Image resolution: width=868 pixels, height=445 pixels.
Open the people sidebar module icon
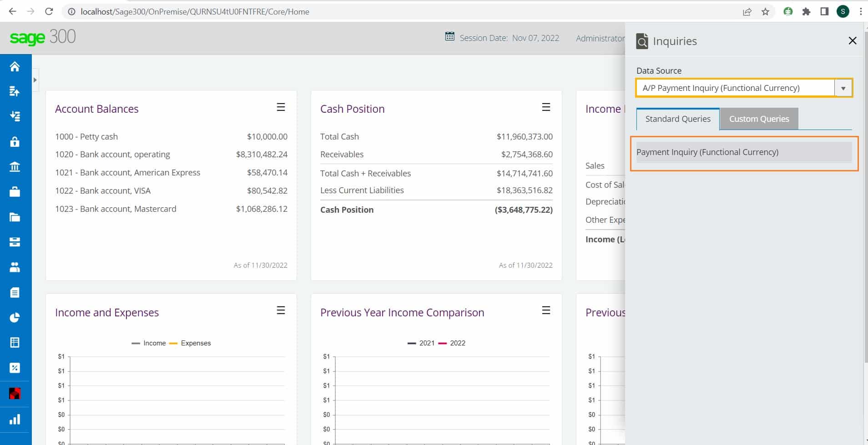pyautogui.click(x=15, y=267)
